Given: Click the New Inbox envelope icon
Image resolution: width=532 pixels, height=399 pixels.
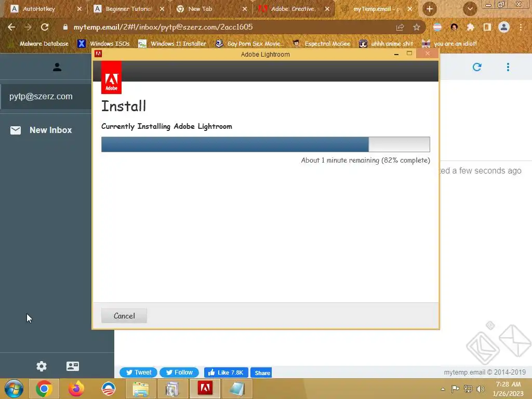Looking at the screenshot, I should (x=16, y=130).
